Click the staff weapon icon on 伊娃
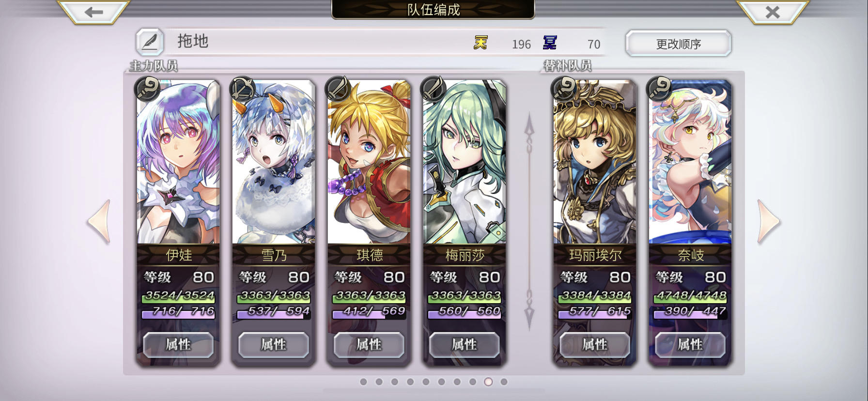Image resolution: width=868 pixels, height=401 pixels. 147,89
